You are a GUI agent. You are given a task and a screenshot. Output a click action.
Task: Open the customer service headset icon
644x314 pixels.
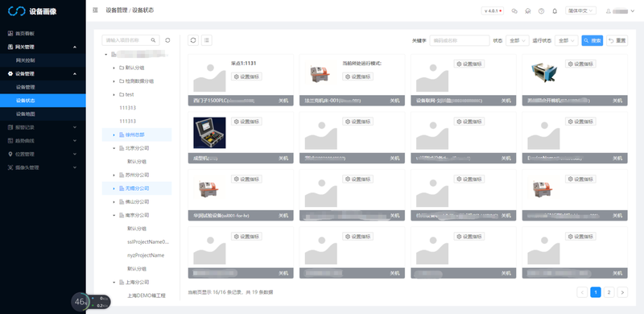pos(528,11)
